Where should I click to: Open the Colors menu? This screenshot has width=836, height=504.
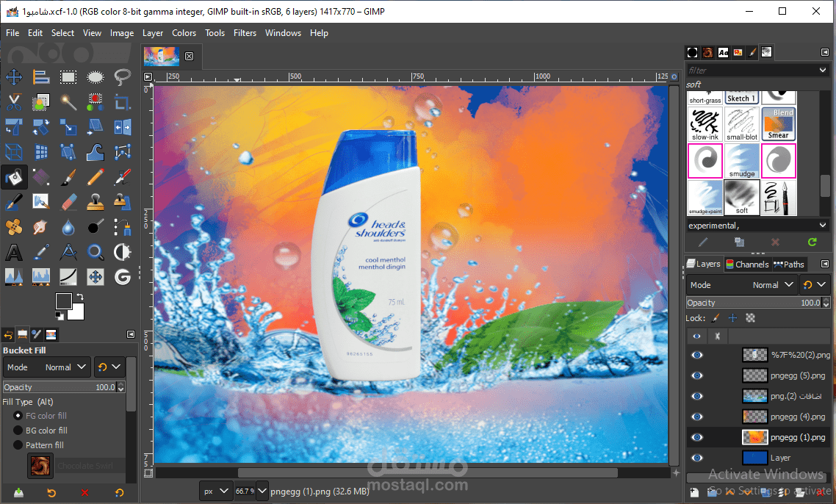tap(184, 33)
